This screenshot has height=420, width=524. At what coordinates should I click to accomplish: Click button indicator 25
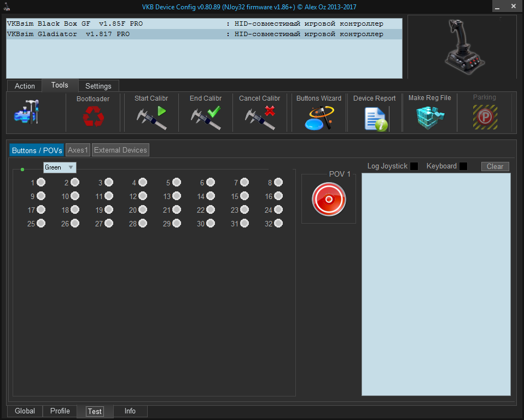pos(41,223)
